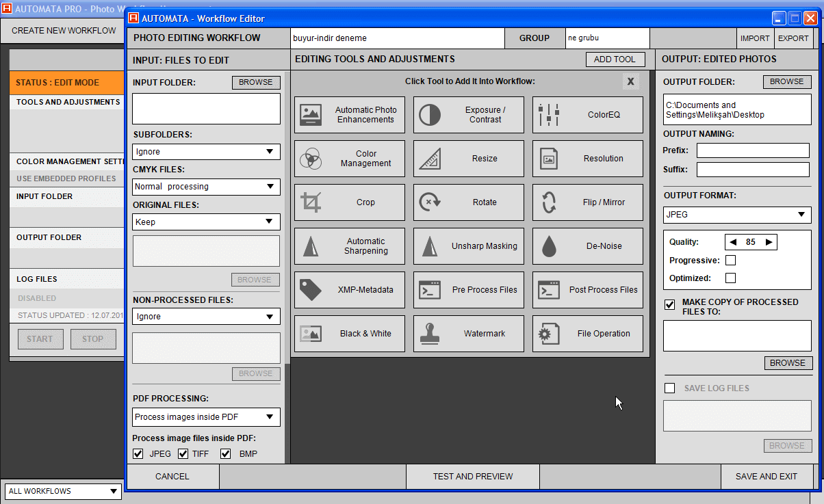Add the Black & White tool
Screen dimensions: 824x504
(x=350, y=334)
